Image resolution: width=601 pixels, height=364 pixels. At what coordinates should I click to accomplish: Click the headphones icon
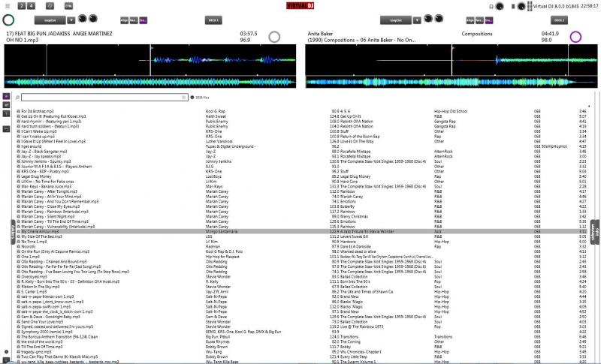pos(491,7)
